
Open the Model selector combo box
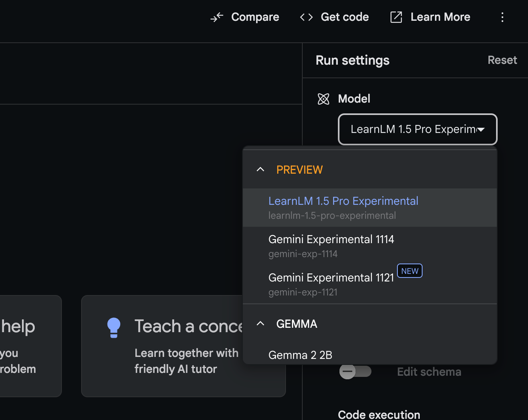pos(418,129)
